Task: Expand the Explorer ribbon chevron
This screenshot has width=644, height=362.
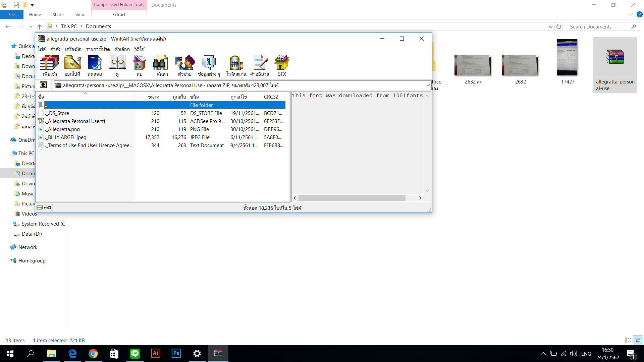Action: tap(631, 14)
